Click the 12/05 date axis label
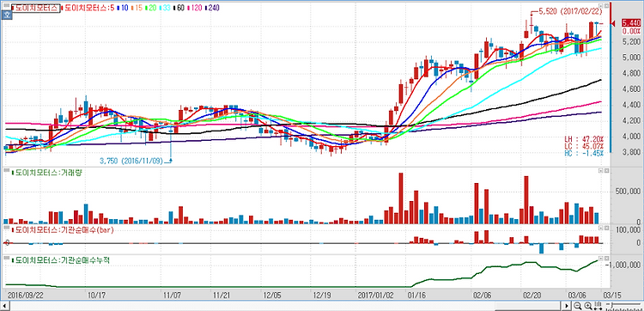 click(272, 296)
